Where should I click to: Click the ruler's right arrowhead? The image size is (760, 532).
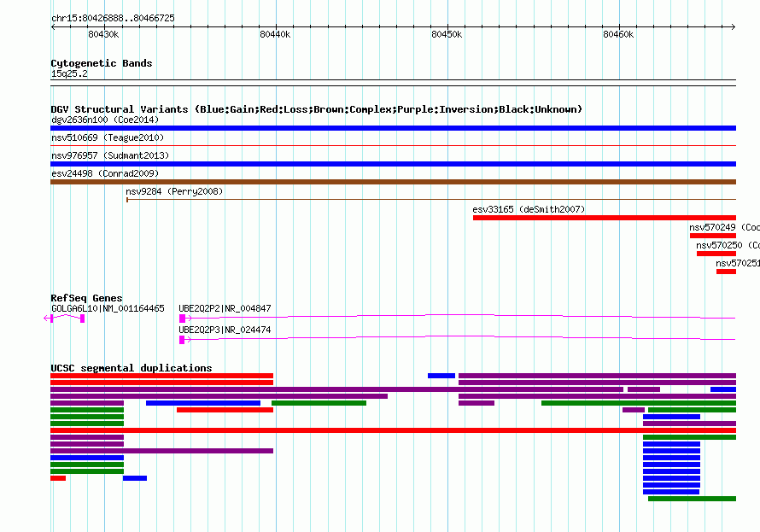pyautogui.click(x=734, y=27)
